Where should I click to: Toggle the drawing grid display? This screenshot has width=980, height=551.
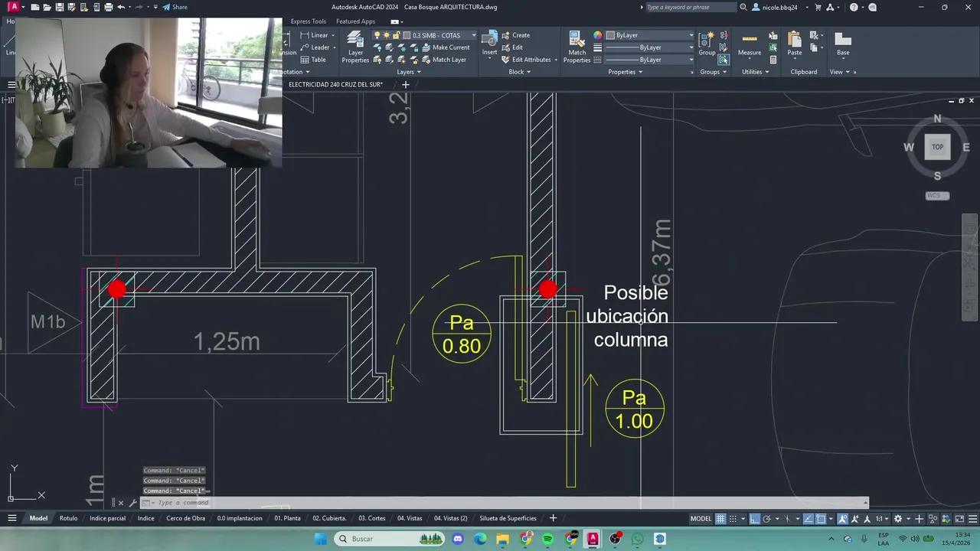pyautogui.click(x=720, y=518)
